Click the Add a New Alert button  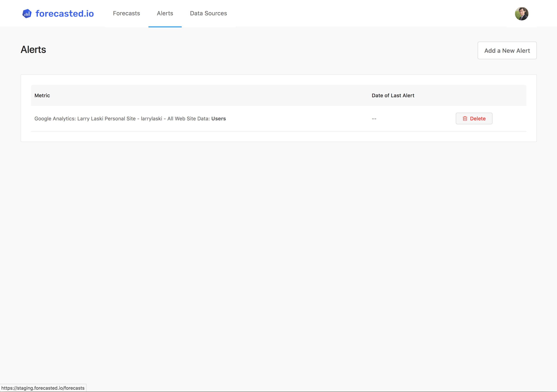tap(507, 50)
